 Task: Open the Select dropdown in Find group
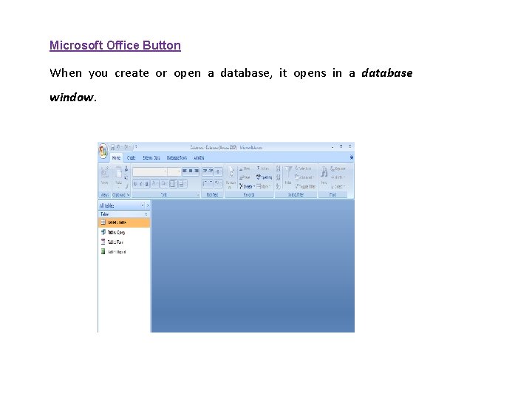click(x=338, y=187)
